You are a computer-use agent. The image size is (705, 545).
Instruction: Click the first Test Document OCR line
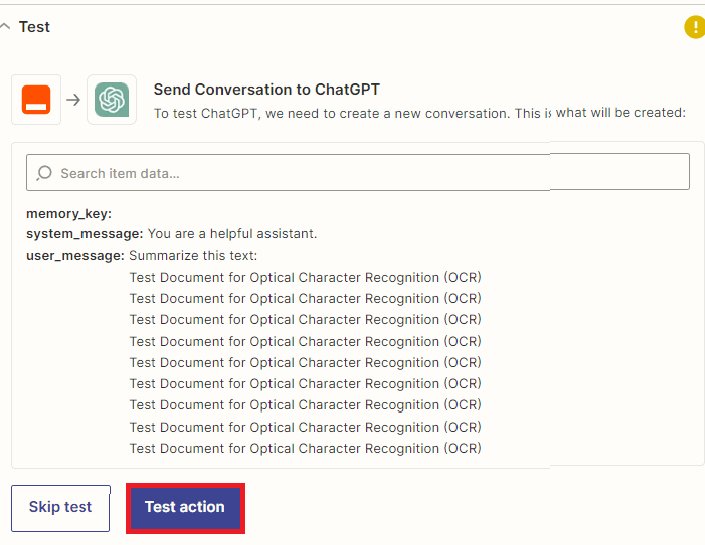pos(305,277)
